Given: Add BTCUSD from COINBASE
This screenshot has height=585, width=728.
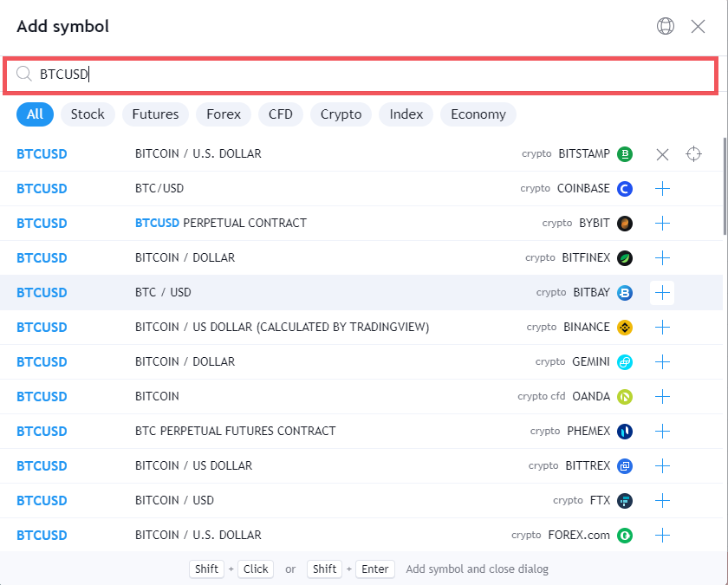Looking at the screenshot, I should (662, 189).
